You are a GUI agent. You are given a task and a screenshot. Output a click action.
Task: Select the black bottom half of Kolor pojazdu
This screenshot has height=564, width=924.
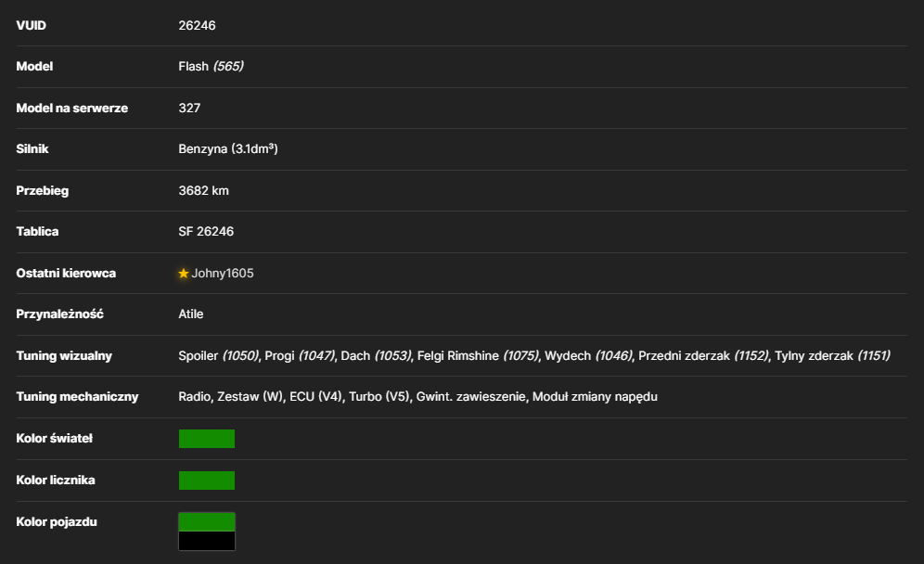(x=207, y=541)
